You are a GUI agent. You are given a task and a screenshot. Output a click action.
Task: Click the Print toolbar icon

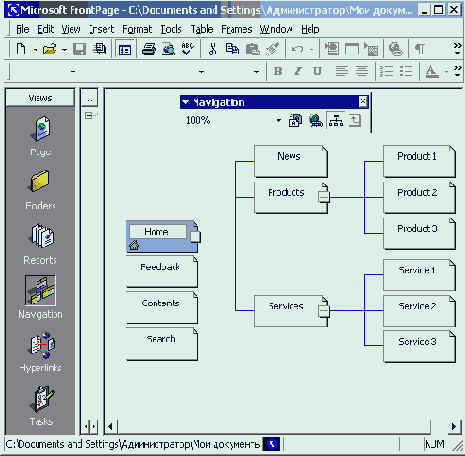(x=149, y=49)
